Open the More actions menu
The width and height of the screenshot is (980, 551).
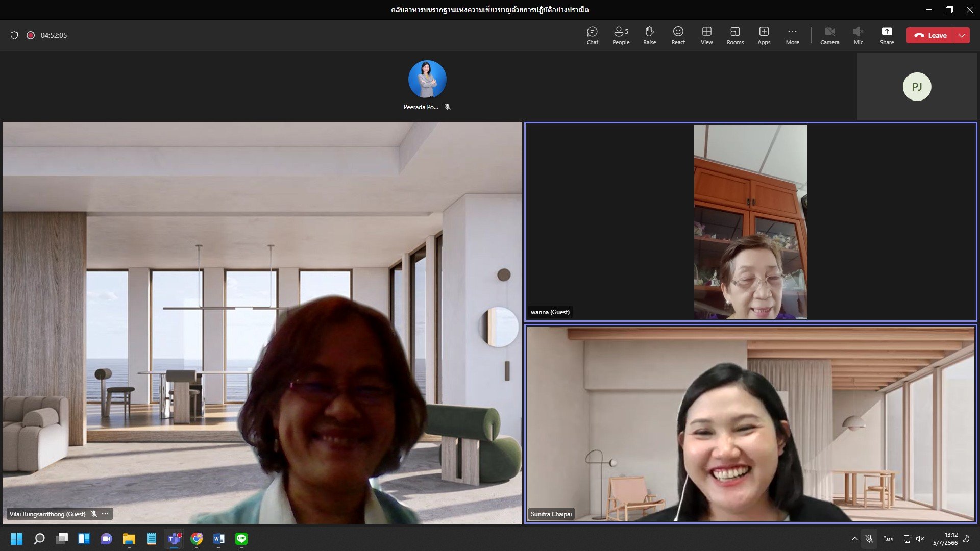(792, 35)
